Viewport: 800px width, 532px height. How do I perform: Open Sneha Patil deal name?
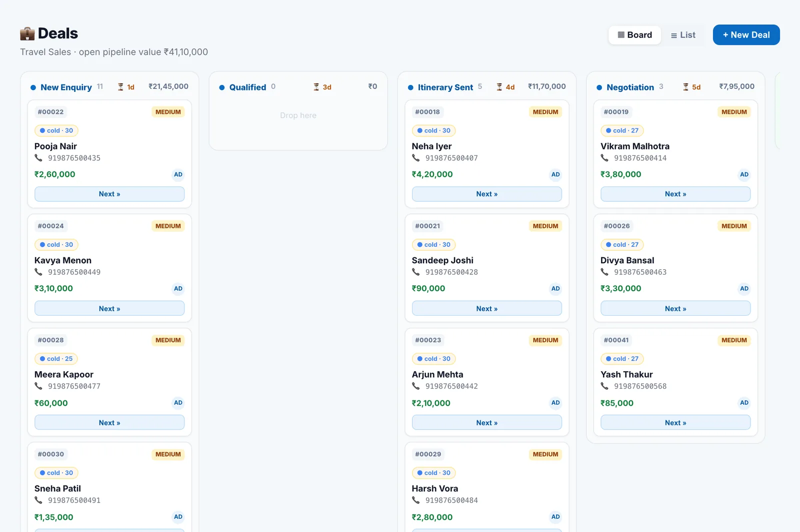pyautogui.click(x=57, y=489)
